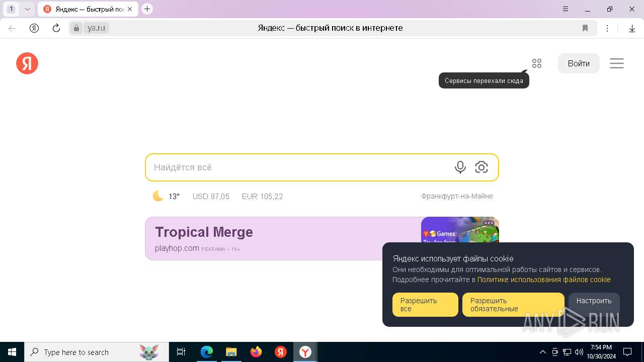The image size is (644, 362).
Task: Close the Яндекс tab
Action: [x=130, y=9]
